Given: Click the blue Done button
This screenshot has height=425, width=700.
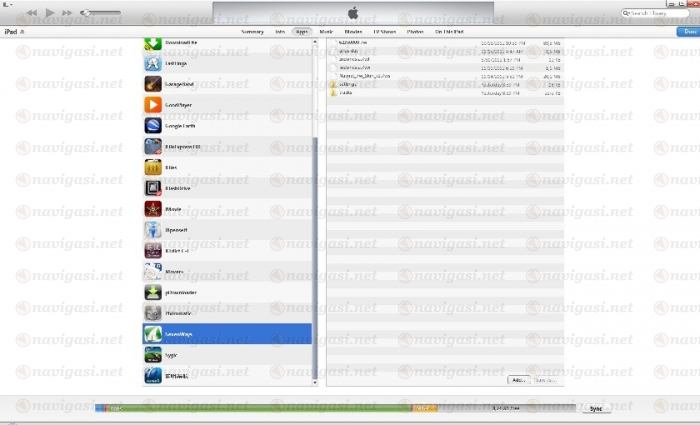Looking at the screenshot, I should tap(686, 32).
